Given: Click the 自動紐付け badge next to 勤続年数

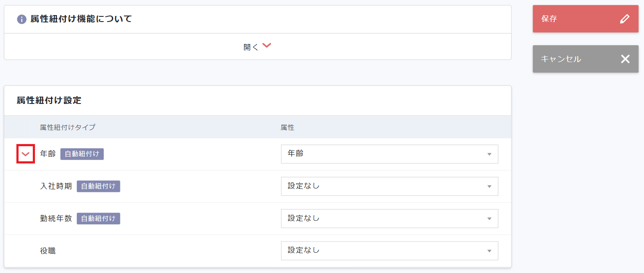Looking at the screenshot, I should 98,218.
